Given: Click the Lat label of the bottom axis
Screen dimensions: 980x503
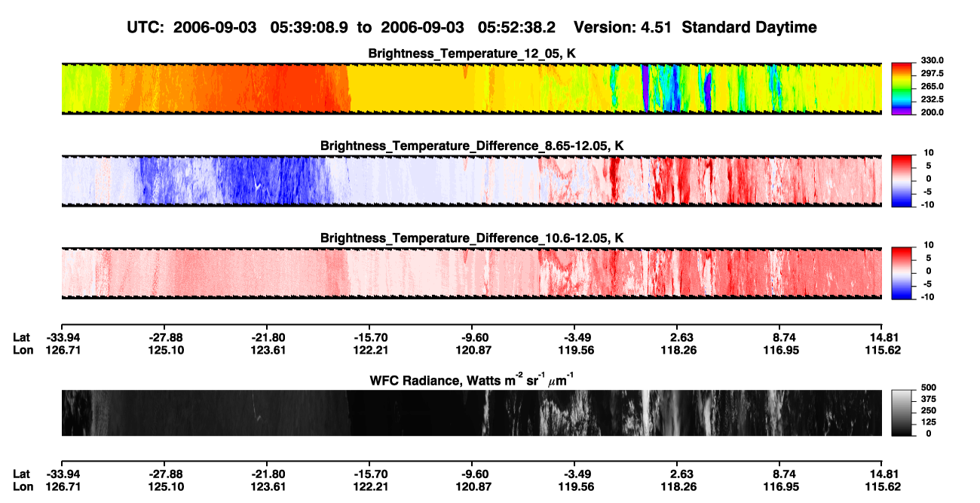Looking at the screenshot, I should click(22, 474).
